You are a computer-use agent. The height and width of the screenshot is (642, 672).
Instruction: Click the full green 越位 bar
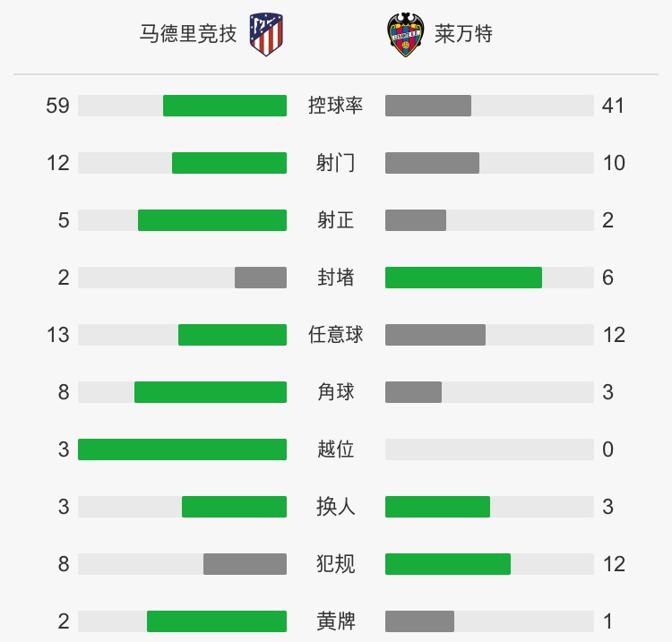pyautogui.click(x=182, y=449)
